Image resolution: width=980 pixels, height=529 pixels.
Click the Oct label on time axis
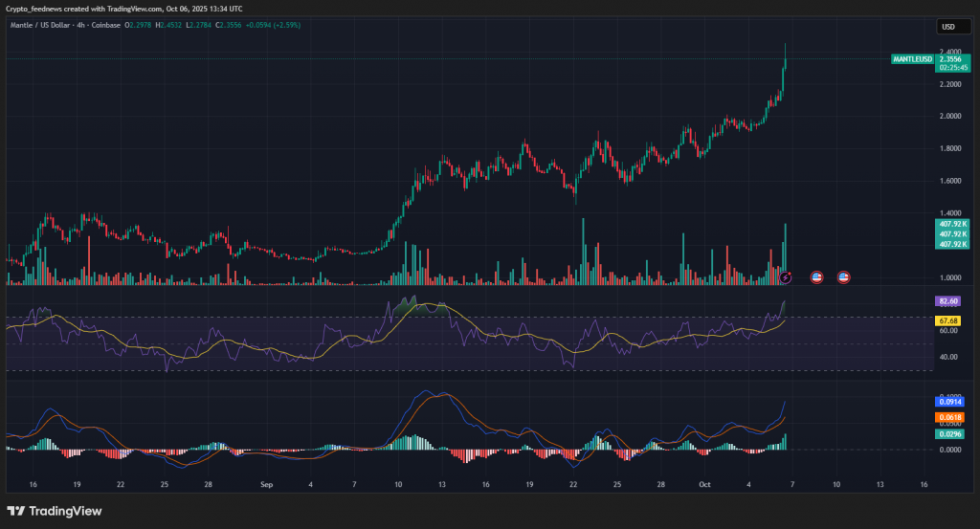704,485
